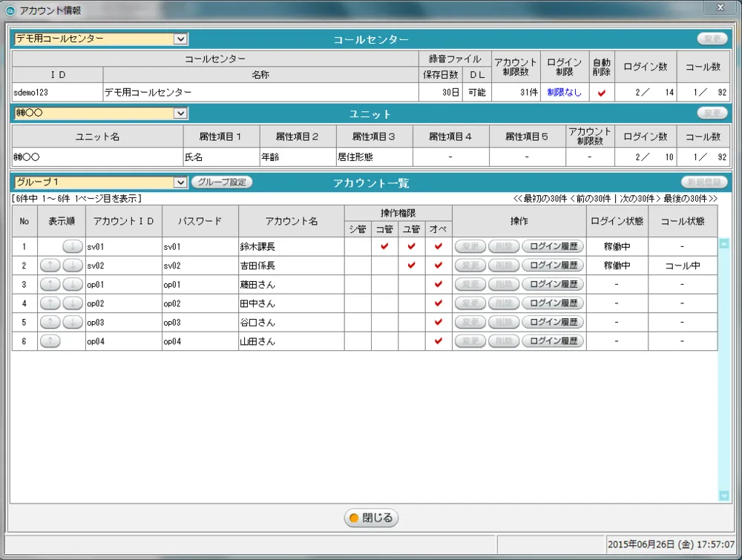This screenshot has width=742, height=560.
Task: Toggle オペ permission for 田中さん
Action: coord(439,303)
